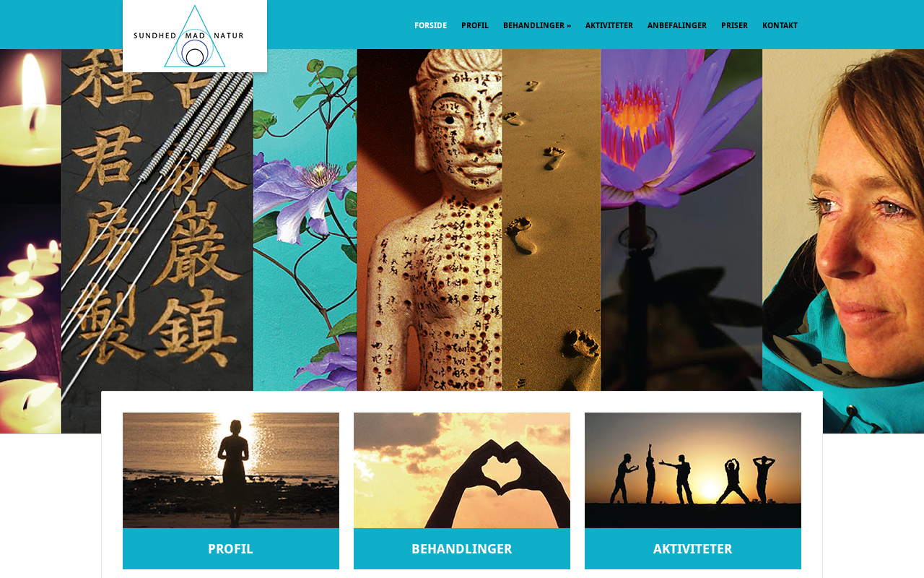This screenshot has height=578, width=924.
Task: Click the purple lotus flower panel
Action: (x=681, y=220)
